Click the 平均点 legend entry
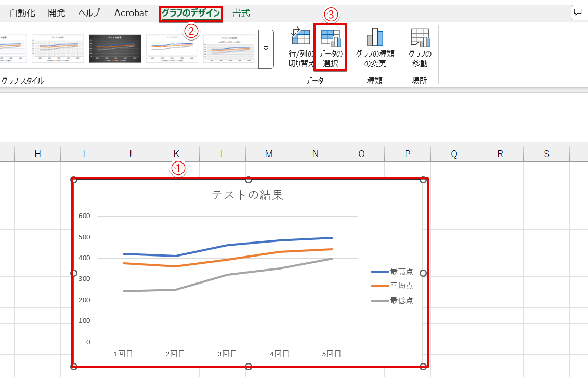Screen dimensions: 588x377 click(401, 286)
